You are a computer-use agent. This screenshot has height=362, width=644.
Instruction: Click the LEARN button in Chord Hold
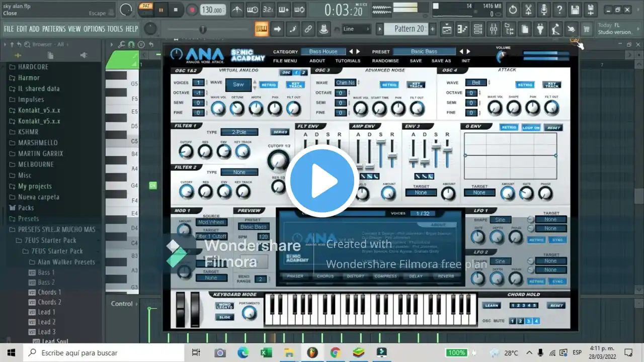point(491,305)
